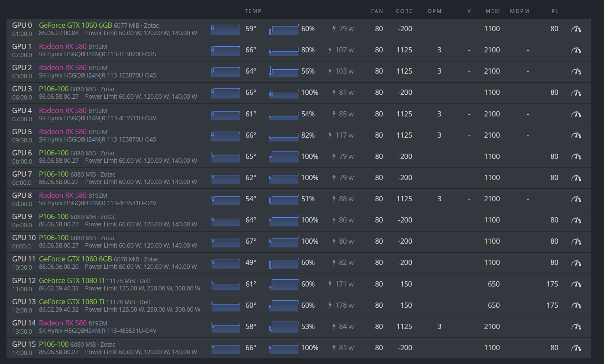604x364 pixels.
Task: Click the tuning gauge icon for GPU 3
Action: (576, 93)
